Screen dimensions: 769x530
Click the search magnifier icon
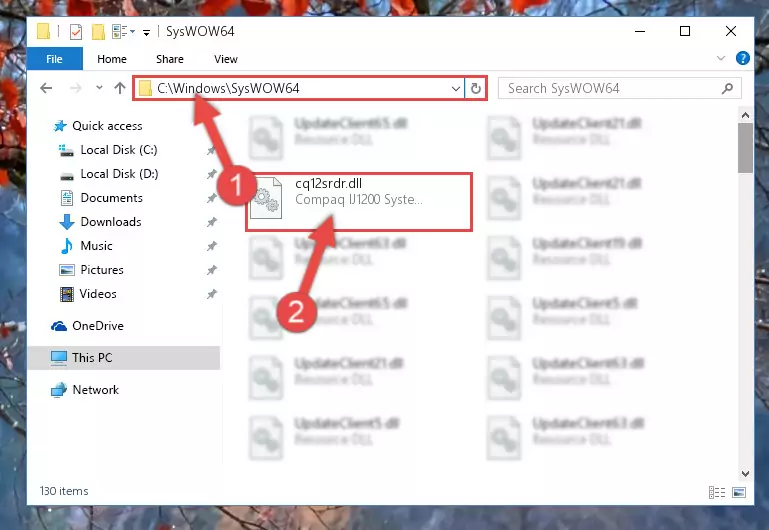(x=727, y=88)
